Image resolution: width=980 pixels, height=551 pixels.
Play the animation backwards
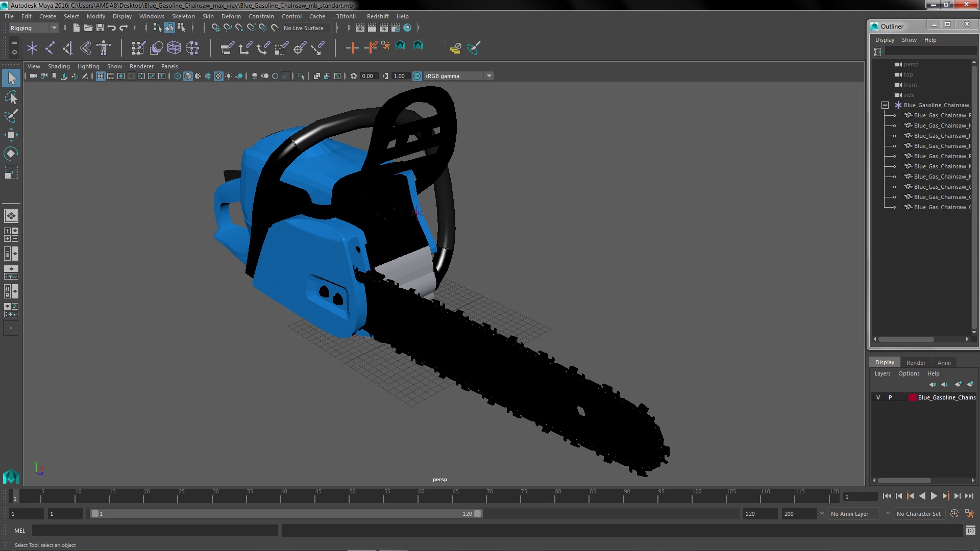coord(922,496)
